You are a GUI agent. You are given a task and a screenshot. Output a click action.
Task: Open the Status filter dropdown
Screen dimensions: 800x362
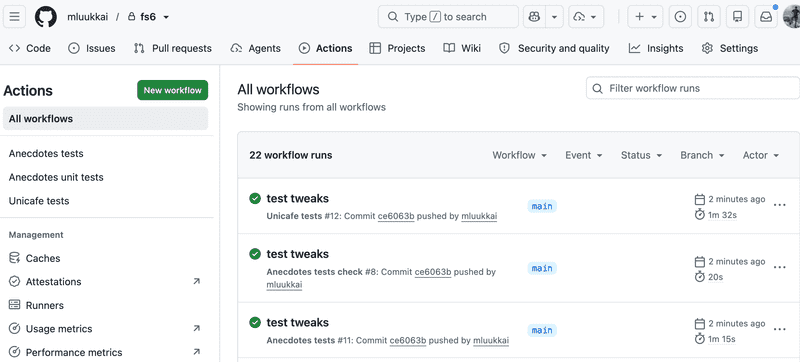tap(641, 155)
